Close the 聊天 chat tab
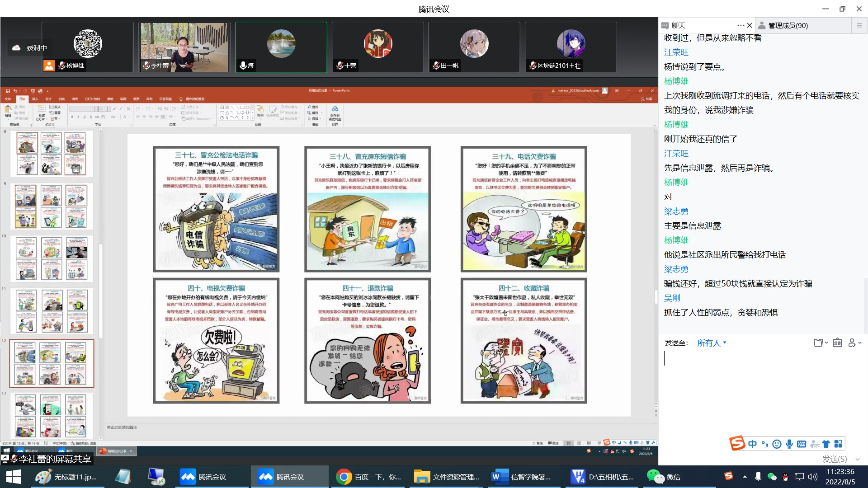Screen dimensions: 868x488 coord(750,25)
